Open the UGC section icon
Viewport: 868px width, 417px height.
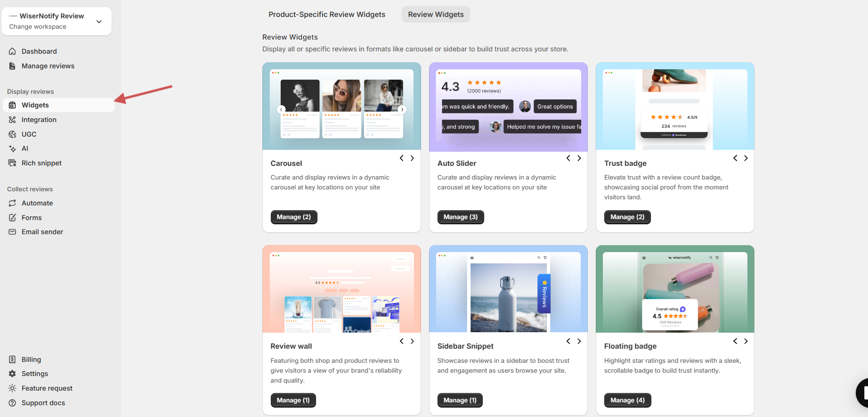tap(12, 134)
